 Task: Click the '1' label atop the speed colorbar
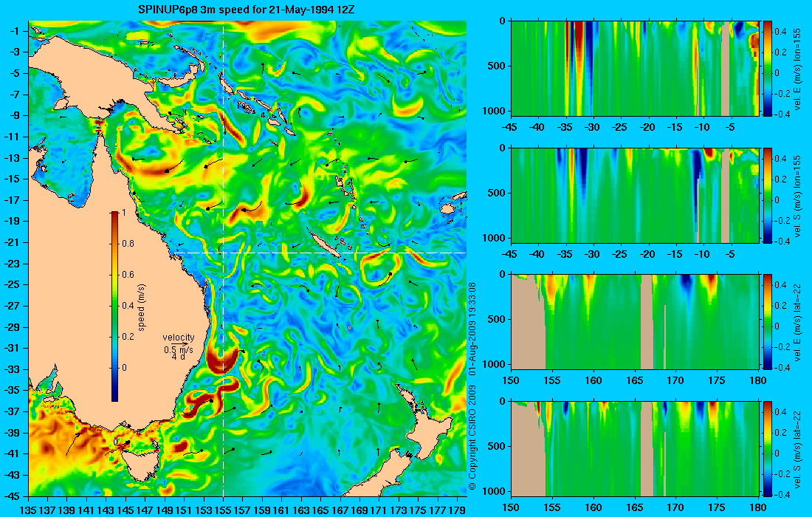[x=124, y=213]
